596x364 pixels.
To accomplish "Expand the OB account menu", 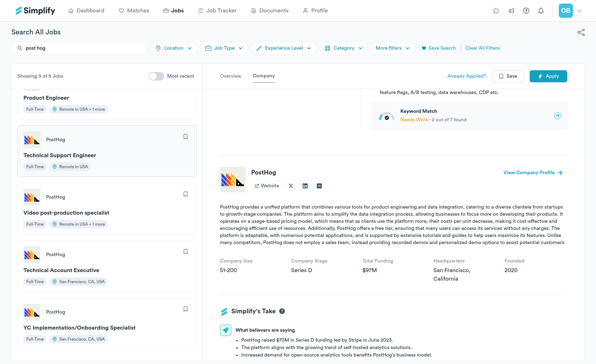I will (579, 11).
